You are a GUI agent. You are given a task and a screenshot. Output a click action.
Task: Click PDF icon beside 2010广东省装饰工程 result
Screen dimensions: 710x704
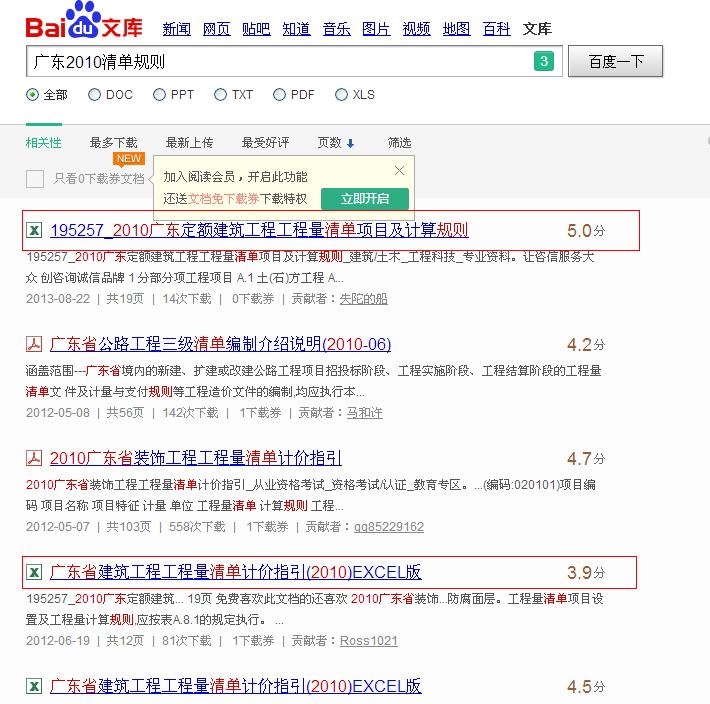pos(34,458)
